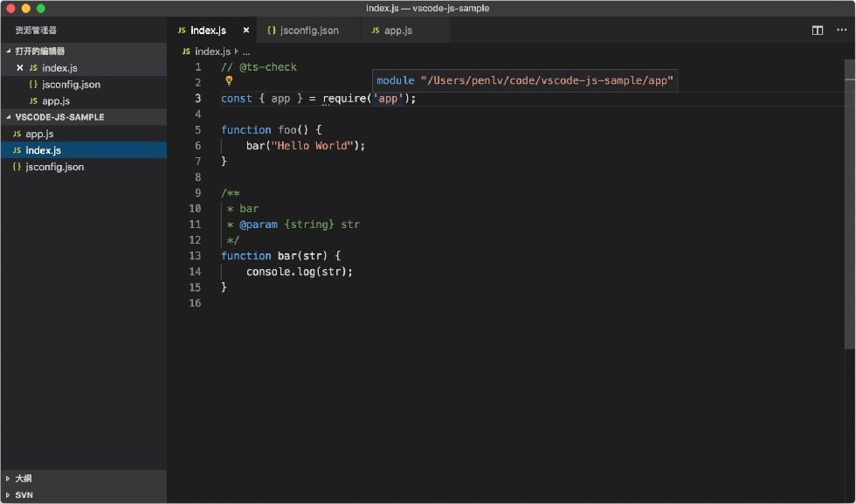The image size is (856, 504).
Task: Click the module path hover tooltip
Action: [x=525, y=80]
